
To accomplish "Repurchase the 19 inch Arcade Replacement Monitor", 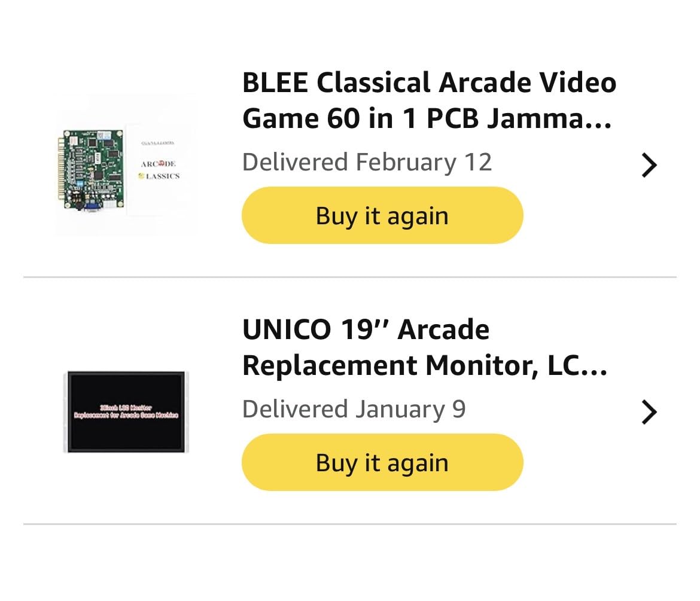I will [x=382, y=462].
